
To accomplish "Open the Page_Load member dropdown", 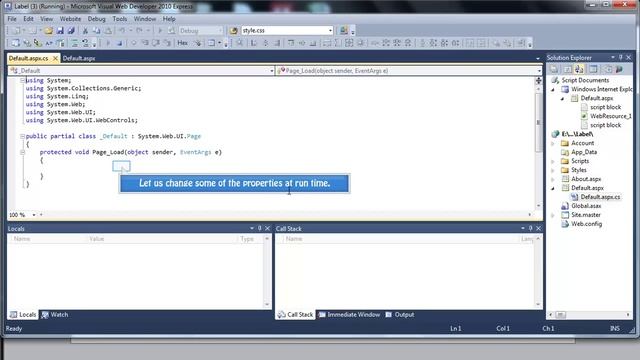I will pos(539,71).
